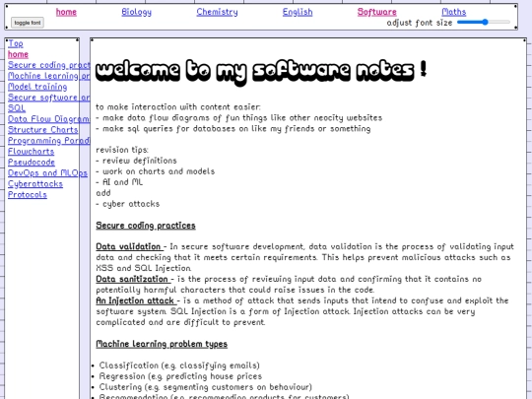Visit the English notes page
This screenshot has width=532, height=399.
(298, 12)
